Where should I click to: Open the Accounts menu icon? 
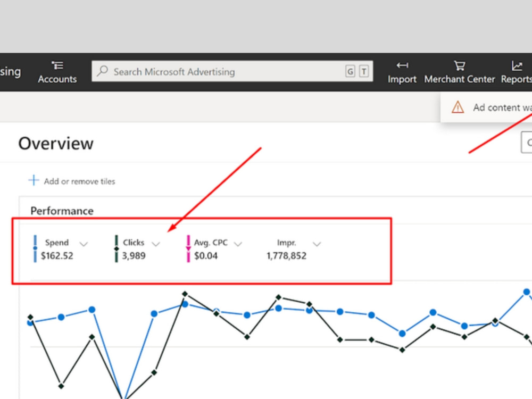pyautogui.click(x=57, y=65)
